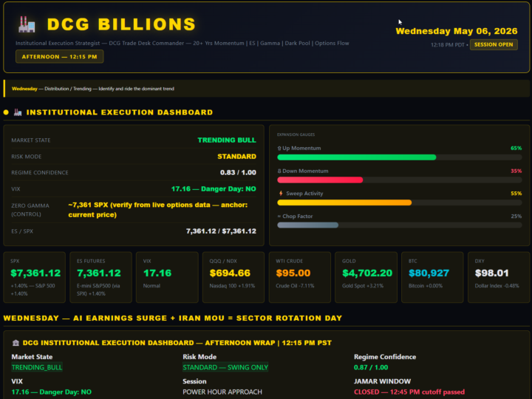Click the '65%' Up Momentum percentage
Viewport: 532px width, 399px height.
(516, 149)
